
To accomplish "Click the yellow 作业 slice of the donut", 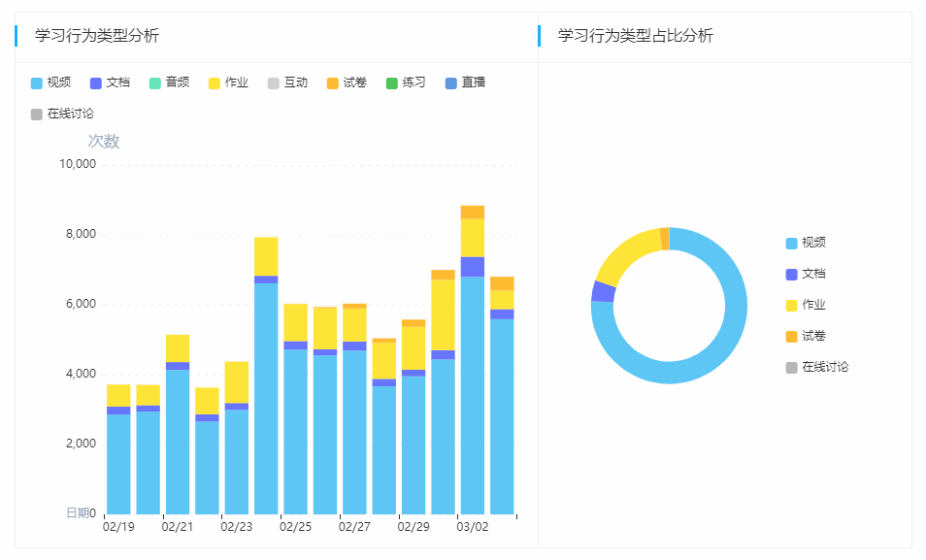I will coord(631,241).
